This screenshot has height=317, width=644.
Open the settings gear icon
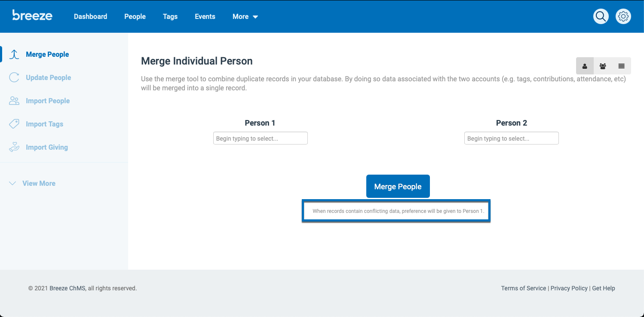click(623, 17)
